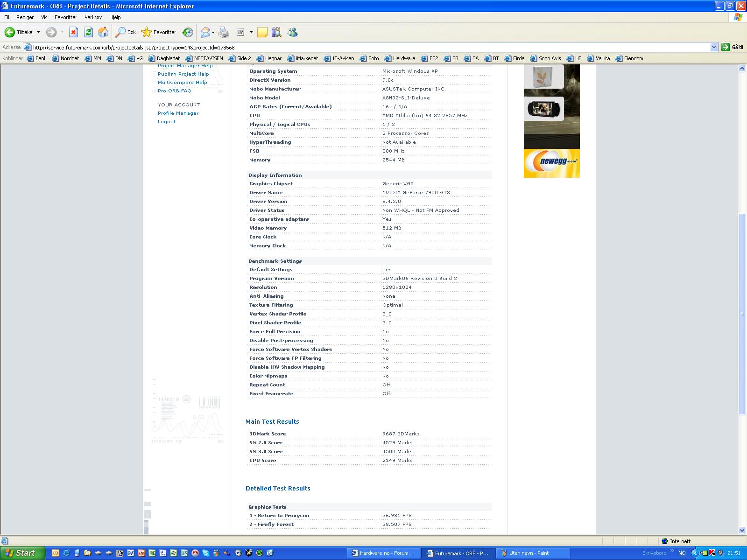
Task: Click the Tilbake back button
Action: coord(19,32)
